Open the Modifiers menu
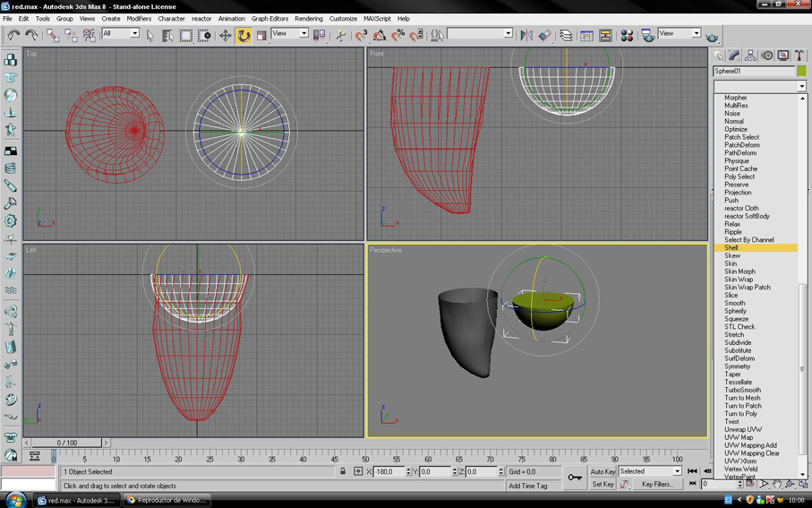812x508 pixels. 139,18
